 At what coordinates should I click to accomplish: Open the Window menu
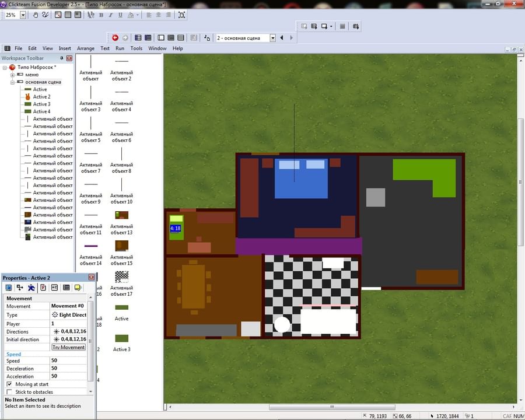(157, 48)
